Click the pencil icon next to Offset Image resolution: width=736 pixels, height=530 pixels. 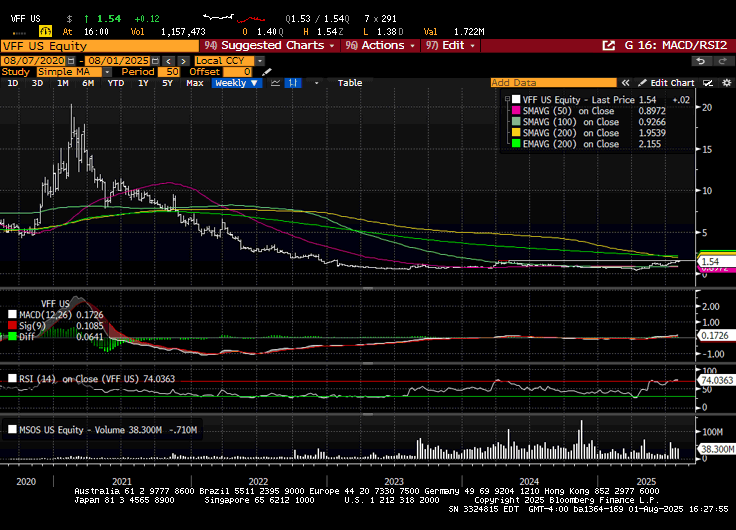(267, 72)
